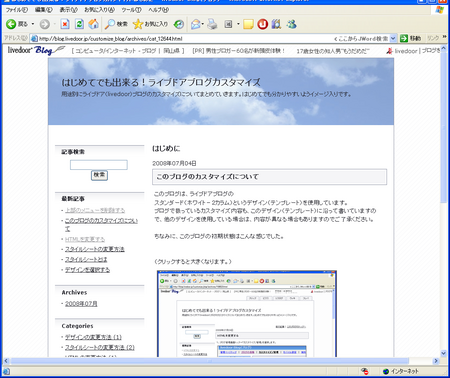Open the ヘルプ (Help) menu
Screen dimensions: 450x378
pyautogui.click(x=158, y=10)
